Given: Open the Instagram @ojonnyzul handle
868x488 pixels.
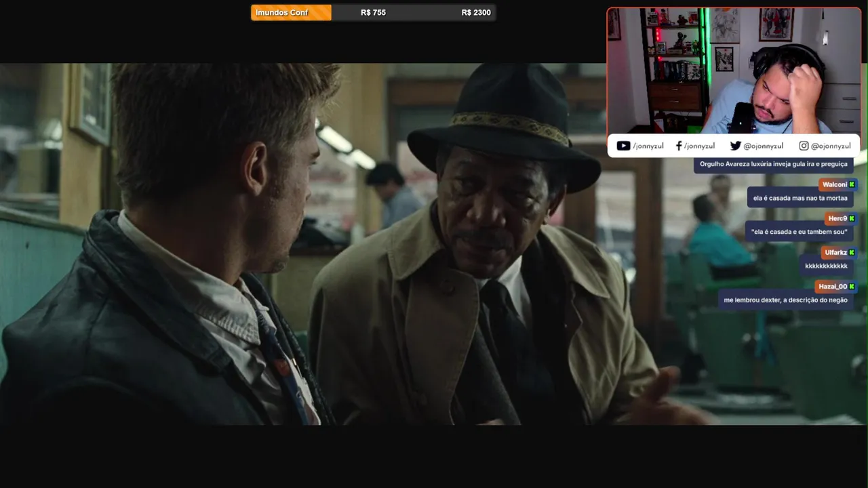Looking at the screenshot, I should [831, 146].
